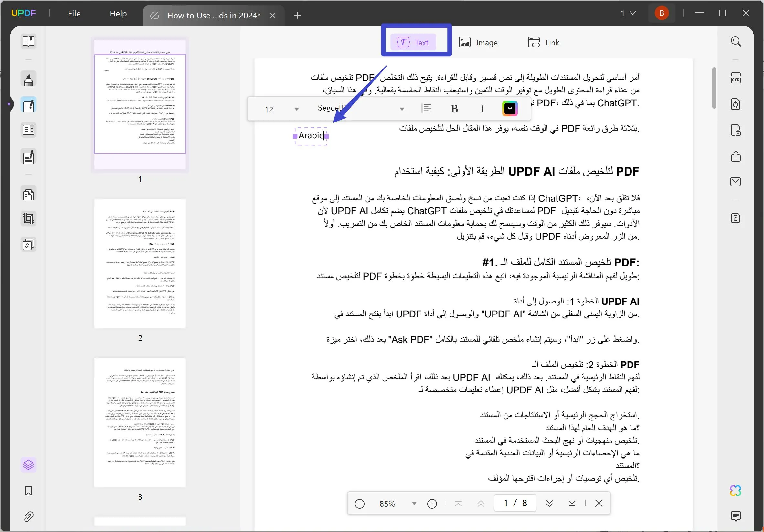Select page 1 thumbnail
Viewport: 764px width, 532px height.
140,104
